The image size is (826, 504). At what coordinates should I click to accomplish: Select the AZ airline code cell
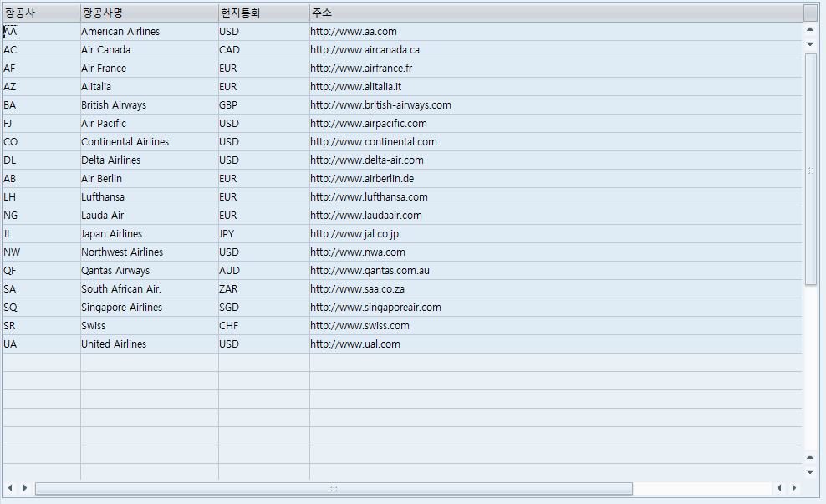click(x=42, y=87)
